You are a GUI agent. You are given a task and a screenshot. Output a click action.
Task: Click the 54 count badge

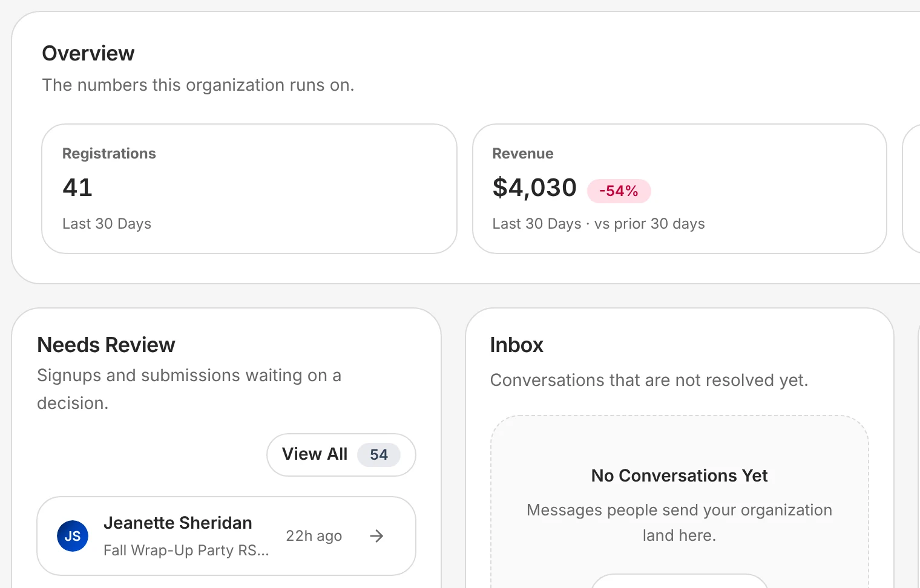pyautogui.click(x=379, y=454)
